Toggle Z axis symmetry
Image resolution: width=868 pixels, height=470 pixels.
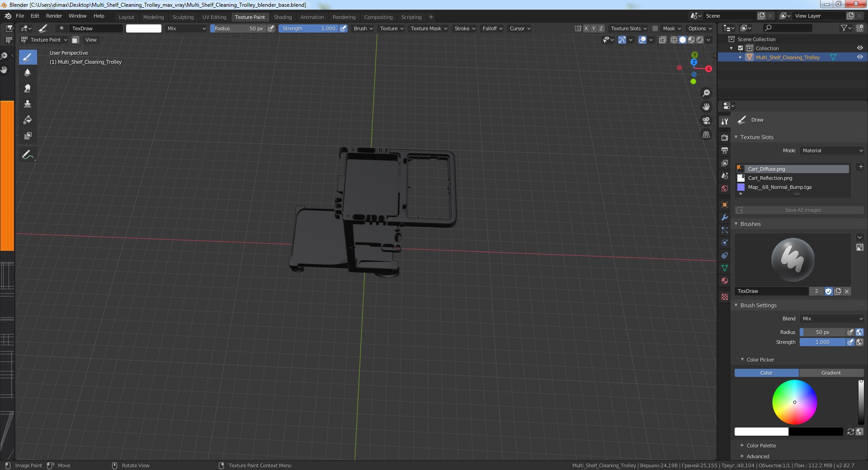(601, 28)
